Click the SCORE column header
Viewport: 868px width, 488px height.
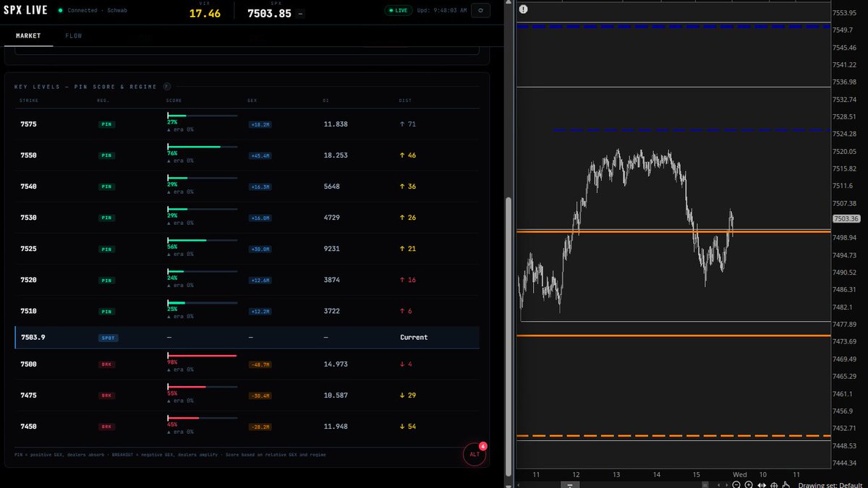tap(174, 100)
